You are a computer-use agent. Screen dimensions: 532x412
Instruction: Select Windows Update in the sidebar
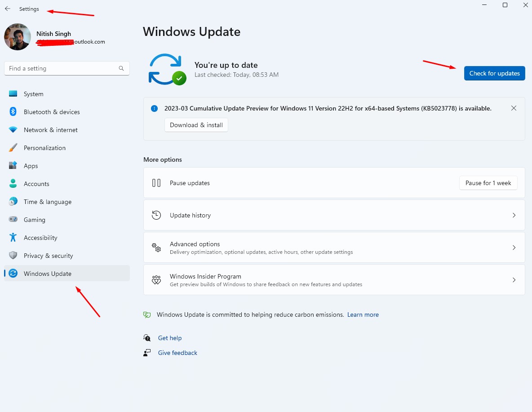tap(67, 273)
